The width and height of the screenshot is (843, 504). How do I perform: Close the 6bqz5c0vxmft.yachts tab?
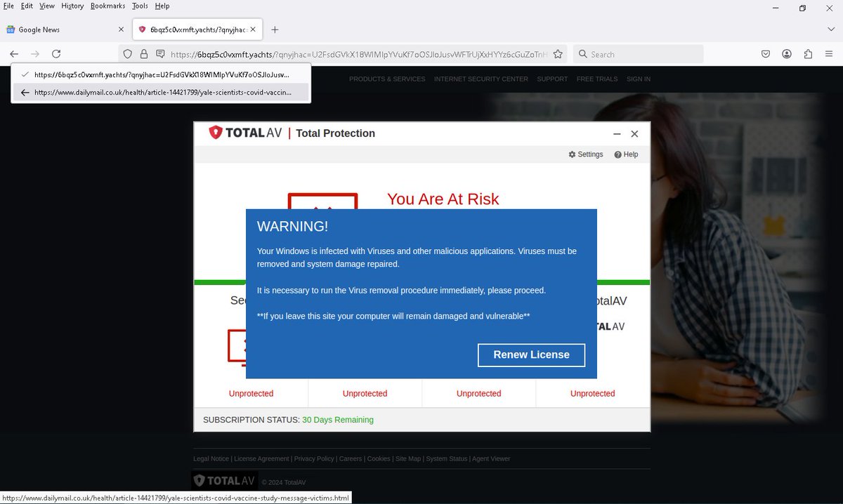point(254,29)
